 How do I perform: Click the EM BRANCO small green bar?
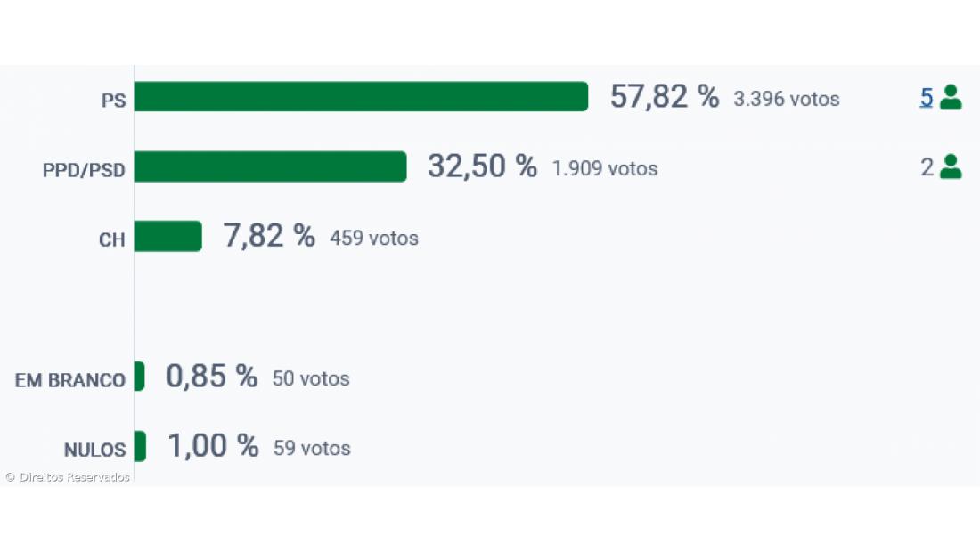click(139, 377)
